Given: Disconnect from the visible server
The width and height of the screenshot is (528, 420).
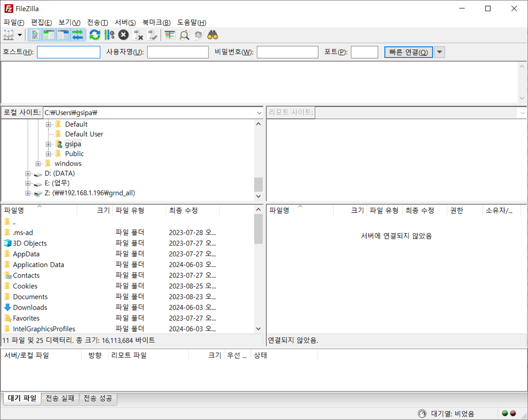Looking at the screenshot, I should click(137, 35).
